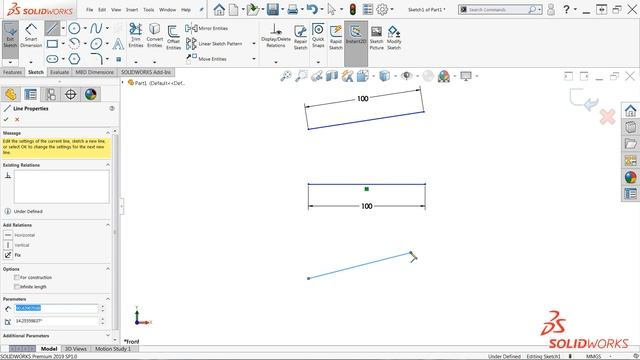Click Move Entities

[x=206, y=59]
